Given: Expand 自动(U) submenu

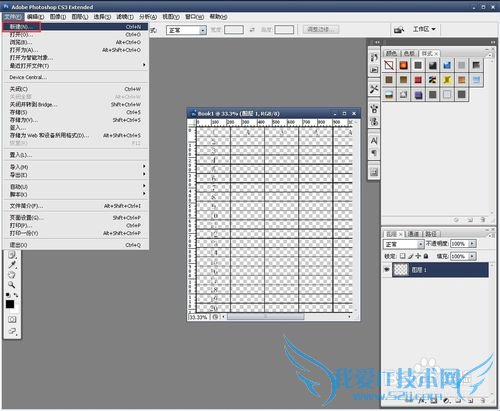Looking at the screenshot, I should [x=75, y=186].
